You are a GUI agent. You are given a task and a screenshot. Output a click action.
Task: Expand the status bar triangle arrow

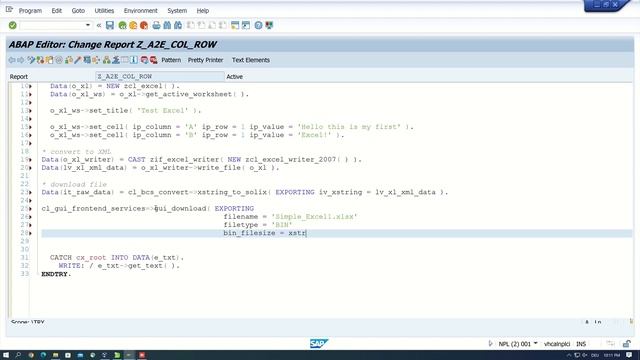coord(490,344)
